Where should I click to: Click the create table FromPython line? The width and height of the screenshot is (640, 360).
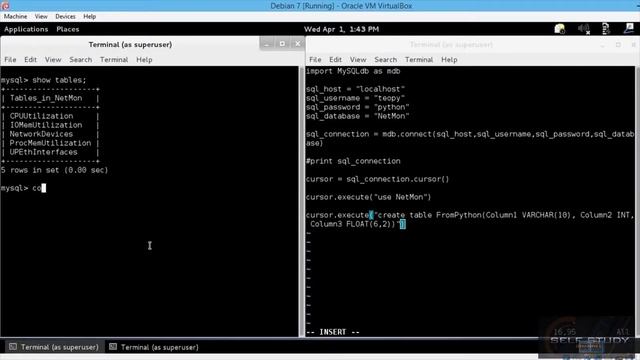coord(470,219)
